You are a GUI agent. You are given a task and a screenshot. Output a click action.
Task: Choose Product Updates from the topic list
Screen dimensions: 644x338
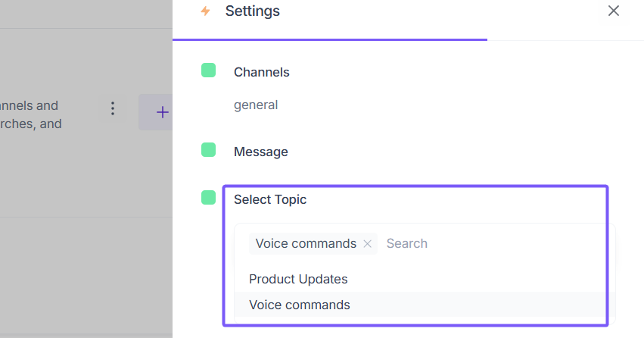tap(298, 279)
